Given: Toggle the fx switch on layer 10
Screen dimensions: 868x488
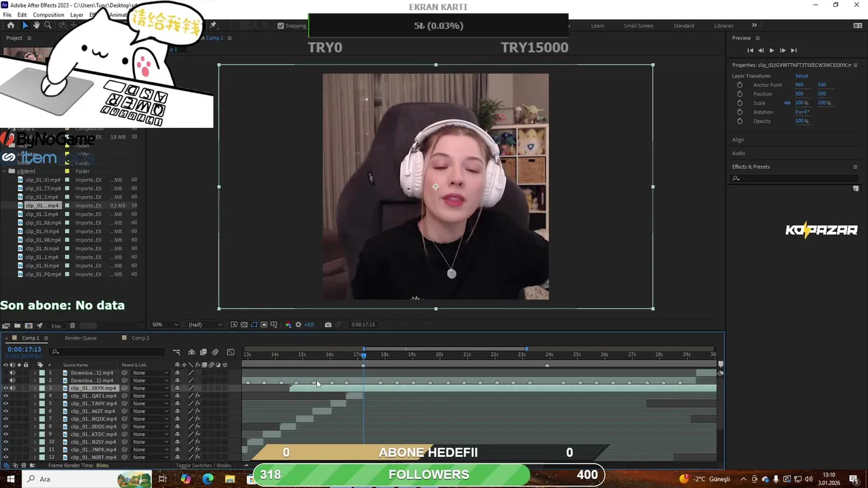Looking at the screenshot, I should pos(198,442).
